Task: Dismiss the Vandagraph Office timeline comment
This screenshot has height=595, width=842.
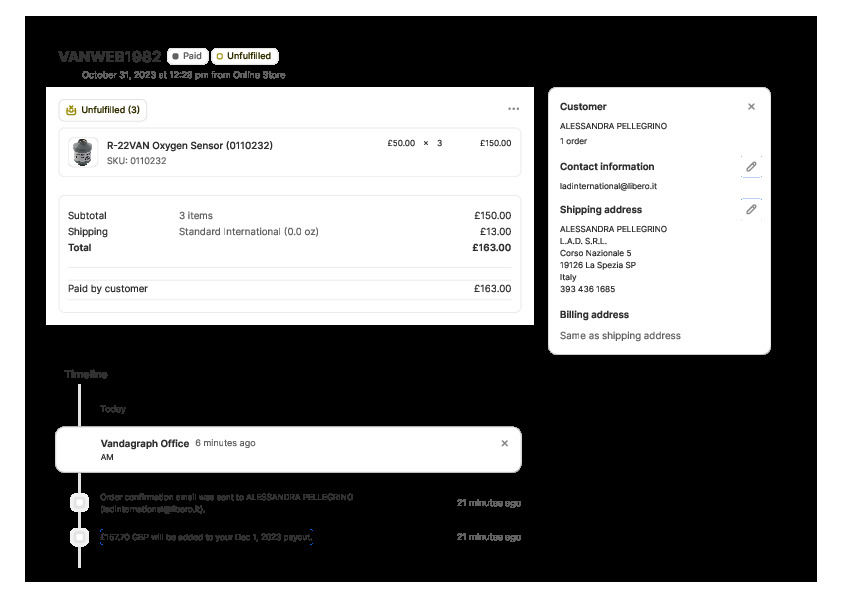Action: 504,443
